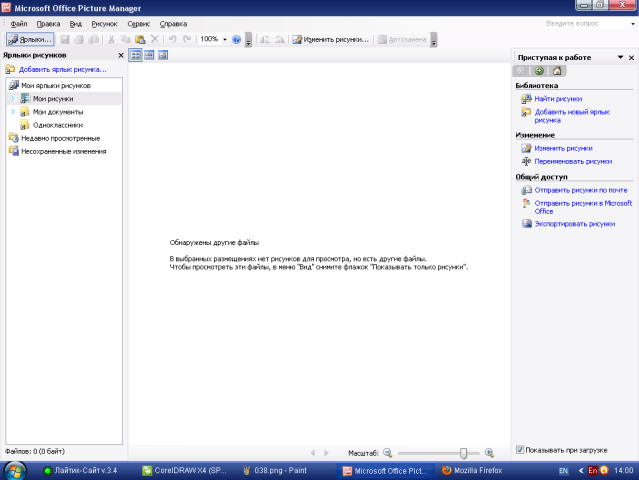Open the Вид menu
Screen dimensions: 639x480
click(76, 24)
